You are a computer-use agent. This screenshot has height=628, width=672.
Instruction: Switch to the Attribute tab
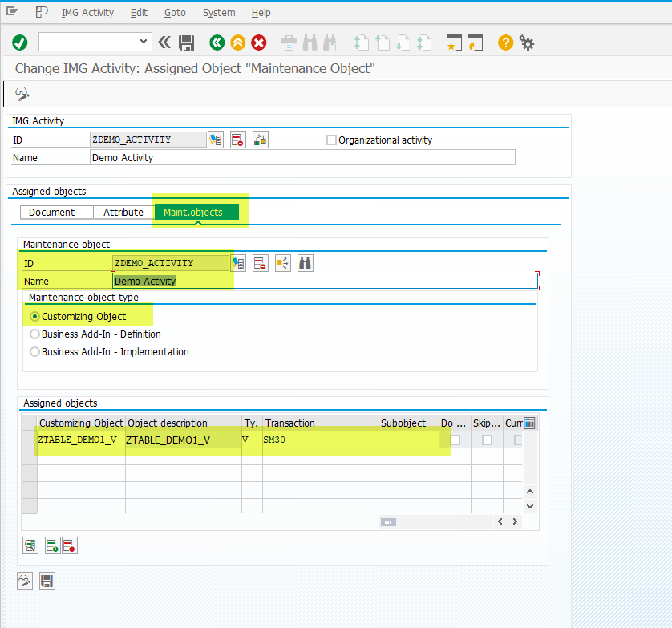123,213
